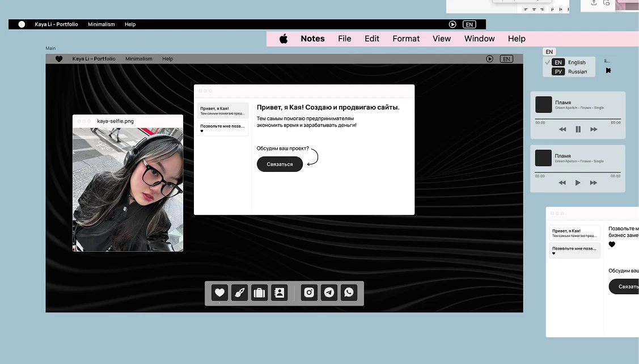
Task: Click the small black shape beside the language menu
Action: click(x=608, y=70)
